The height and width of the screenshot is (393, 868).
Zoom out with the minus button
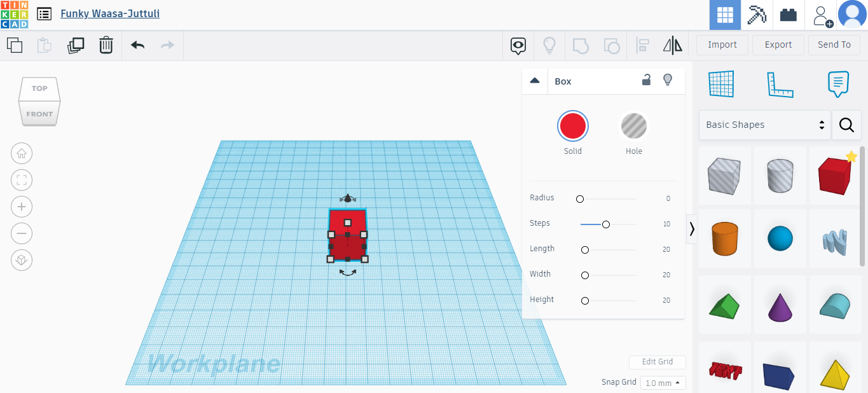[x=22, y=233]
